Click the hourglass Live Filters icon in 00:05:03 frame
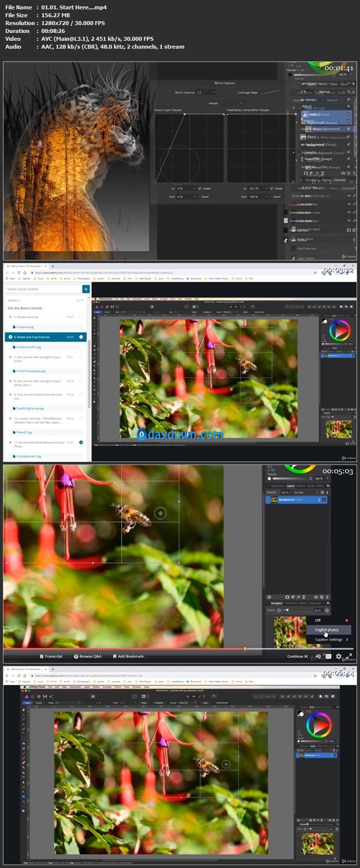Screen dimensions: 360x868 pos(304,597)
